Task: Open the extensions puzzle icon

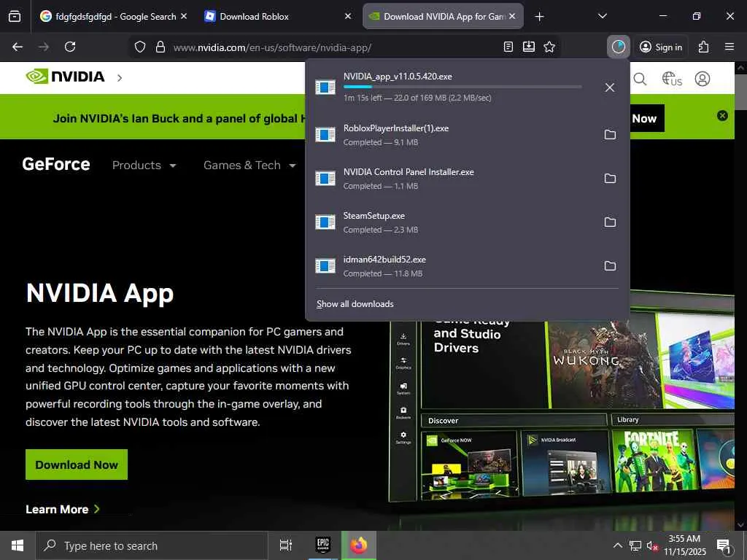Action: click(x=704, y=47)
